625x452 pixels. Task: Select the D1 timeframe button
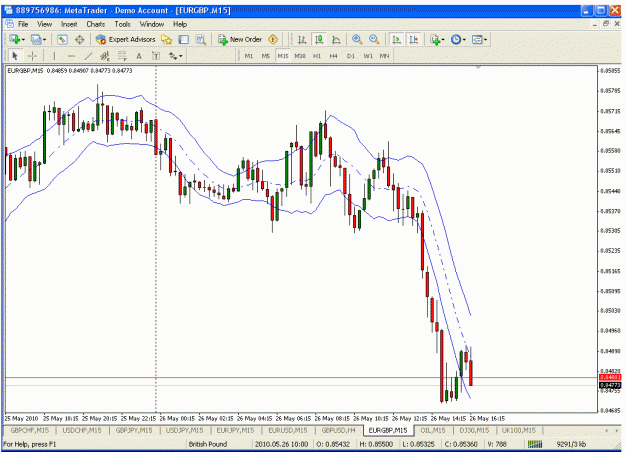pyautogui.click(x=351, y=56)
